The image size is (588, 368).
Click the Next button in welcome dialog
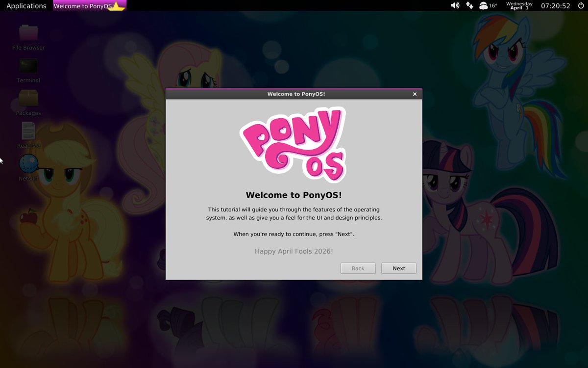pos(399,268)
